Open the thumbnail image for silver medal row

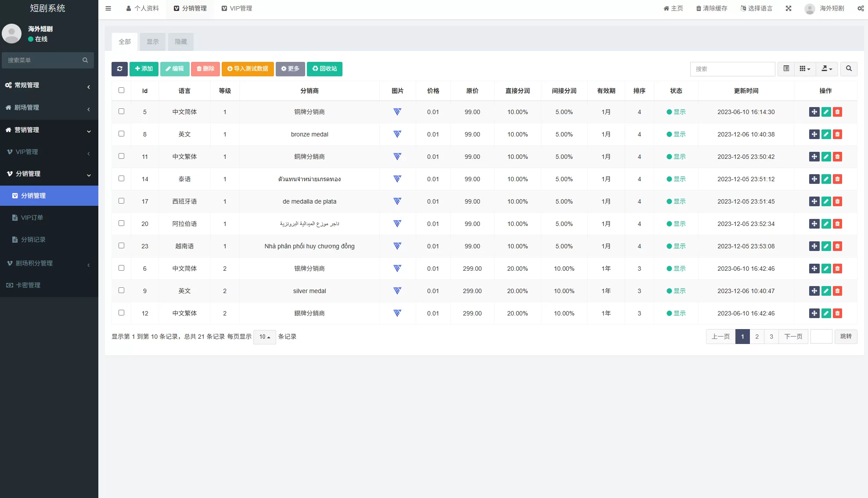pyautogui.click(x=397, y=291)
